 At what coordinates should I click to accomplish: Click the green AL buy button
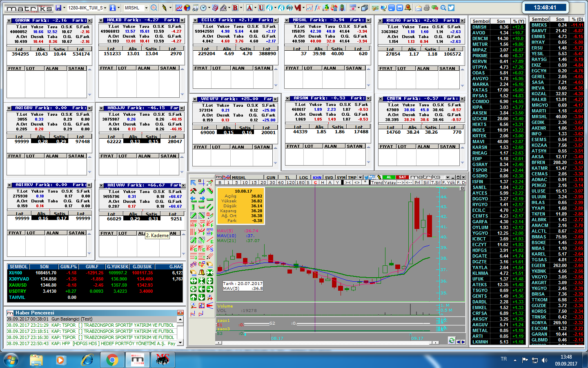tap(389, 177)
